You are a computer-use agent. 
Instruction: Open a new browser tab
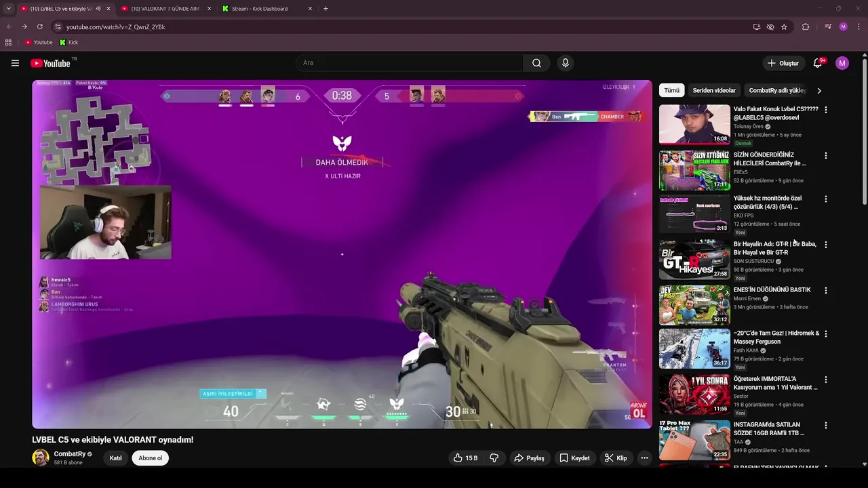325,9
